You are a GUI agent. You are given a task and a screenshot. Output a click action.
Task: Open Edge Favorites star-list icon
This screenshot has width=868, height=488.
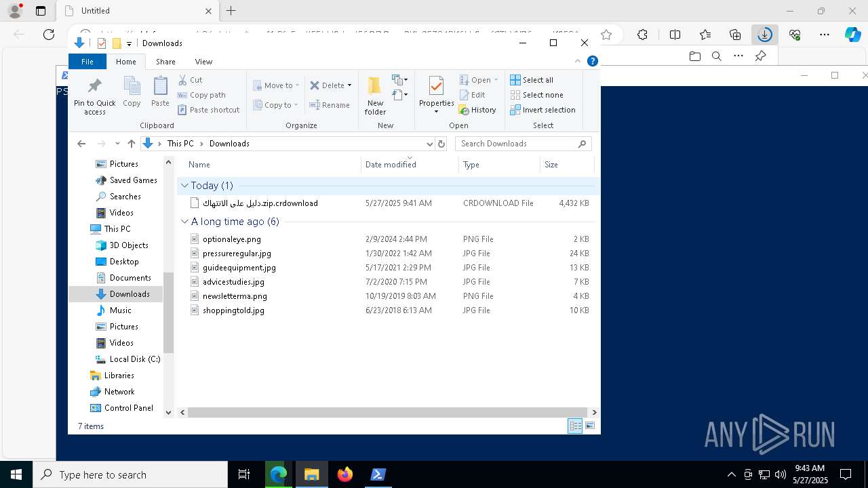click(x=705, y=35)
